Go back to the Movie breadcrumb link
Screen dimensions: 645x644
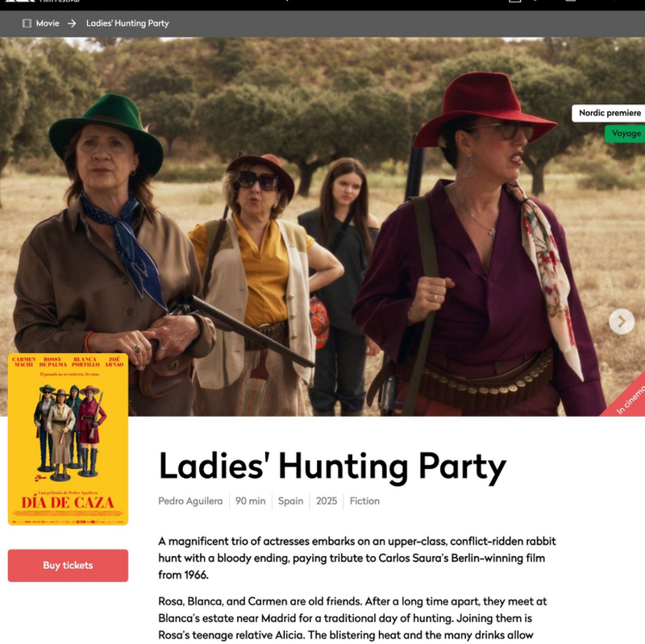click(48, 23)
